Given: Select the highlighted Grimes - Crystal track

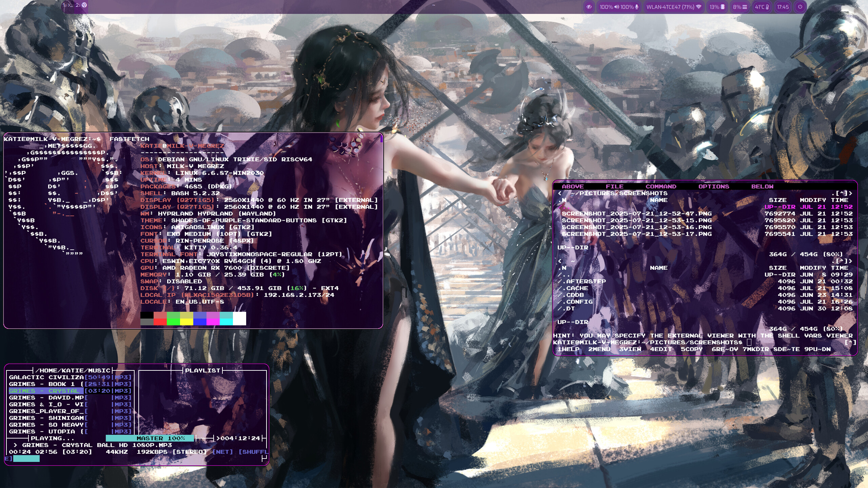Looking at the screenshot, I should [x=70, y=391].
